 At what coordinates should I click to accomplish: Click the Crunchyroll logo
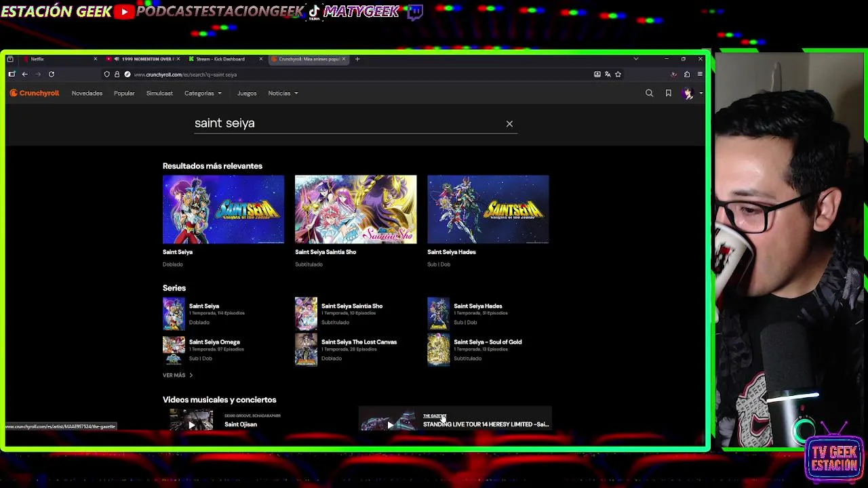(35, 93)
